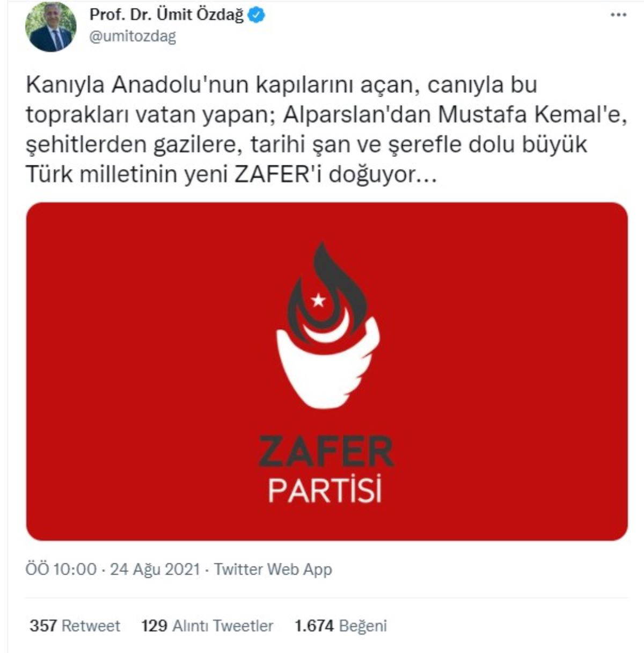View the 357 Retweet list
Screen dimensions: 644x653
point(75,626)
